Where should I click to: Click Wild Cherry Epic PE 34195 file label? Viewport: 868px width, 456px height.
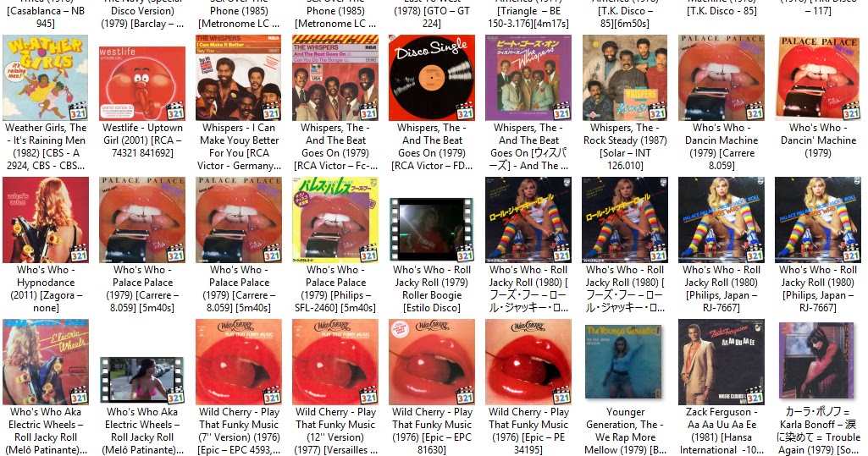528,431
